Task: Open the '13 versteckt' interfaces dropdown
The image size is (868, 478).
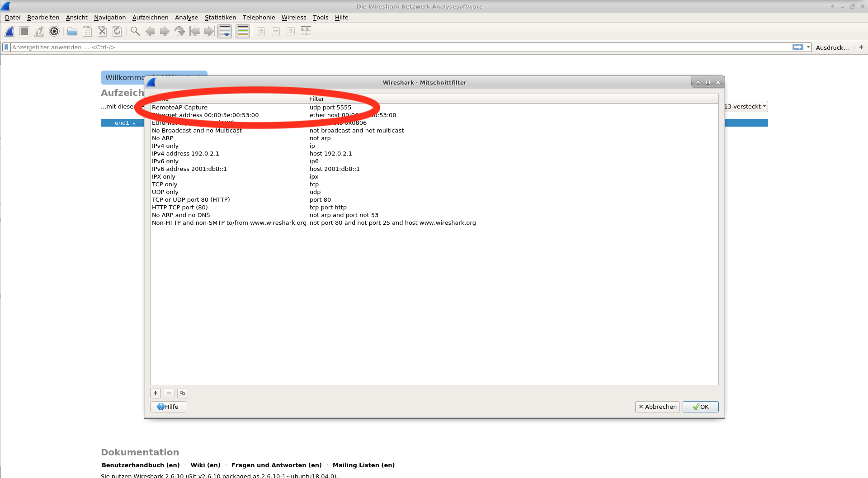Action: coord(746,107)
